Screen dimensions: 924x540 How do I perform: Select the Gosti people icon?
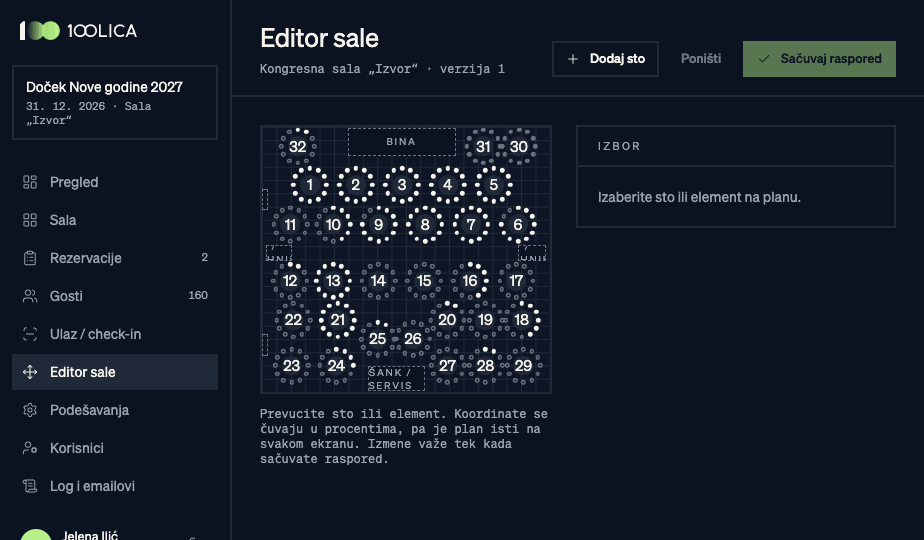tap(30, 296)
